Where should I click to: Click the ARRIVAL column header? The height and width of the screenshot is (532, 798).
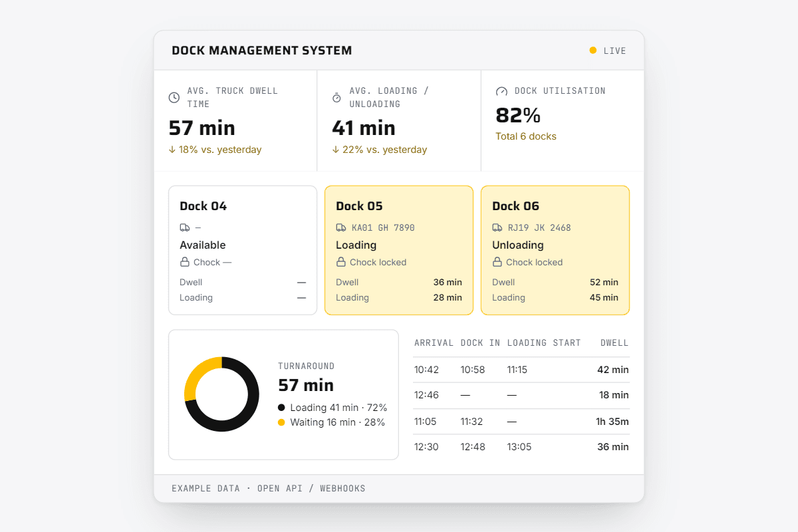pyautogui.click(x=434, y=343)
